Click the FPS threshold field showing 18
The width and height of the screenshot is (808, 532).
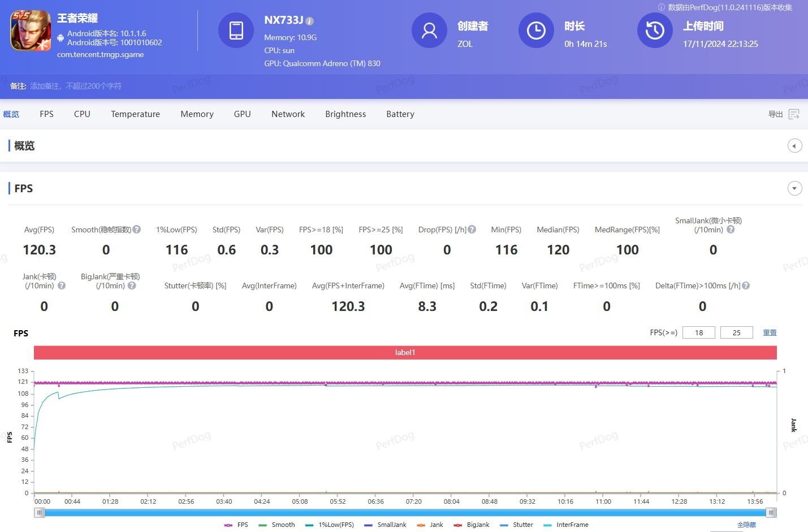(699, 332)
